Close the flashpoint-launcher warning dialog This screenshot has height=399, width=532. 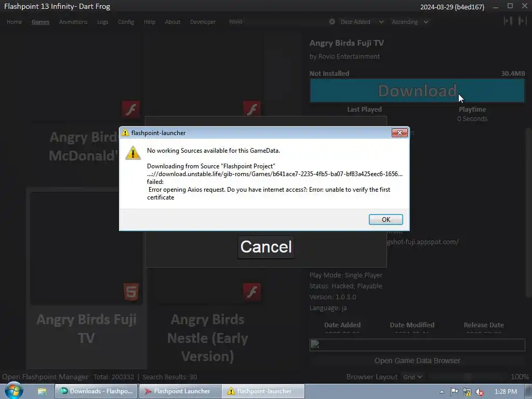pyautogui.click(x=400, y=132)
